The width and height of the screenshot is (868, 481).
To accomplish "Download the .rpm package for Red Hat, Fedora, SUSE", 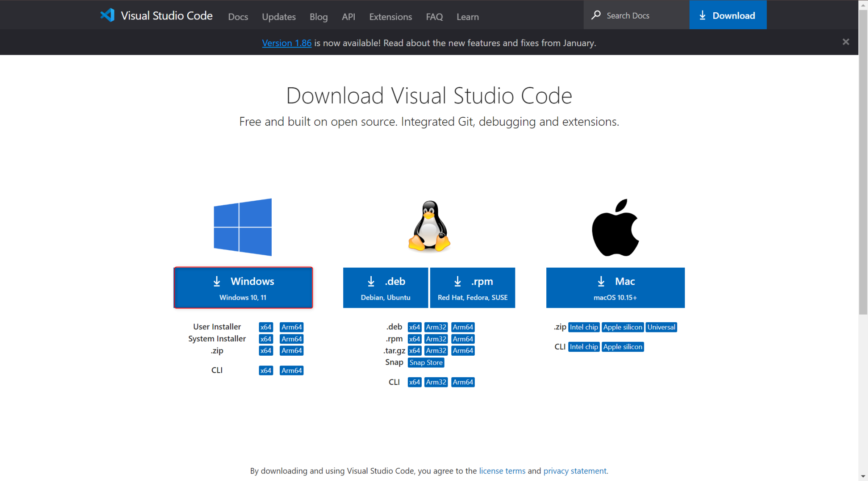I will pos(472,287).
